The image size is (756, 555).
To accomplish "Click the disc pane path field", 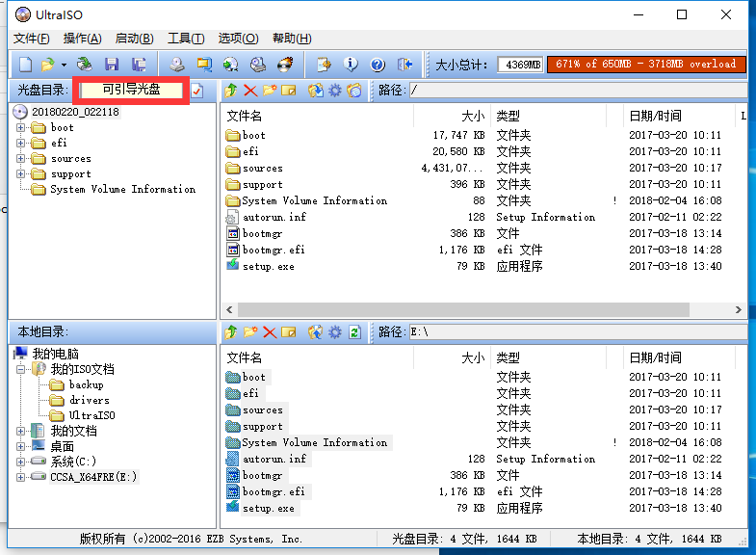I will click(578, 90).
